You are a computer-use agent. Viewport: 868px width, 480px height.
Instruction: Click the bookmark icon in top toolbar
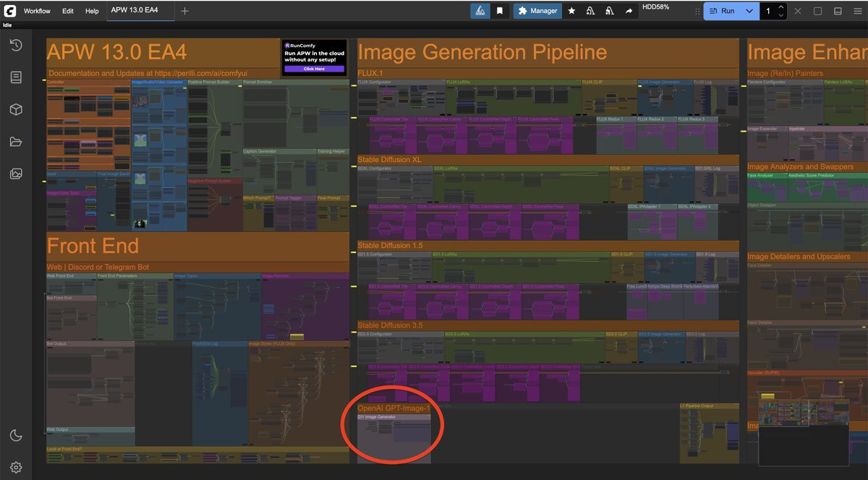(x=499, y=11)
